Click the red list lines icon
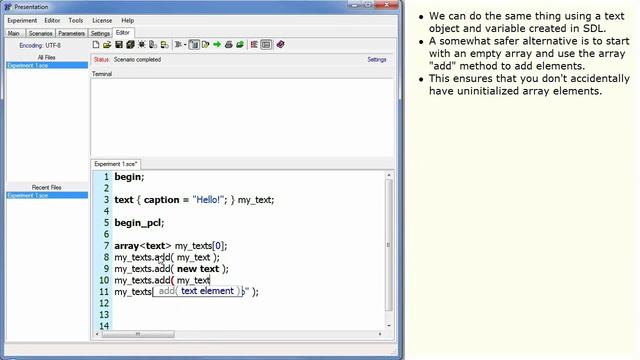This screenshot has height=360, width=640. (x=254, y=44)
